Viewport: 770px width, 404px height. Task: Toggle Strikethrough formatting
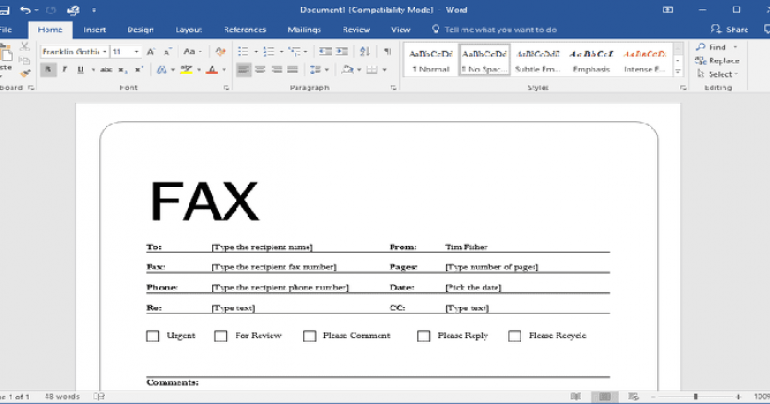[x=106, y=70]
